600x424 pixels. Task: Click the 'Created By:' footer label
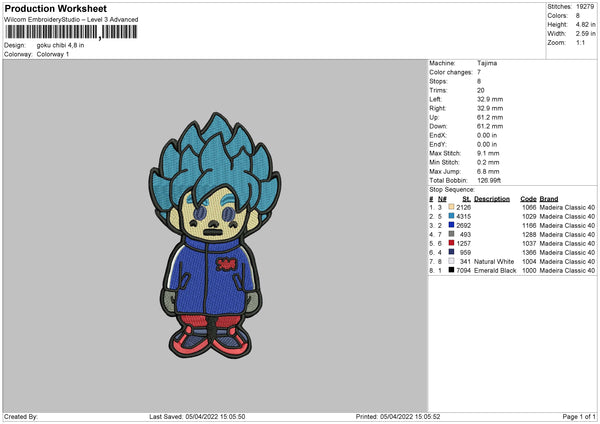click(21, 416)
